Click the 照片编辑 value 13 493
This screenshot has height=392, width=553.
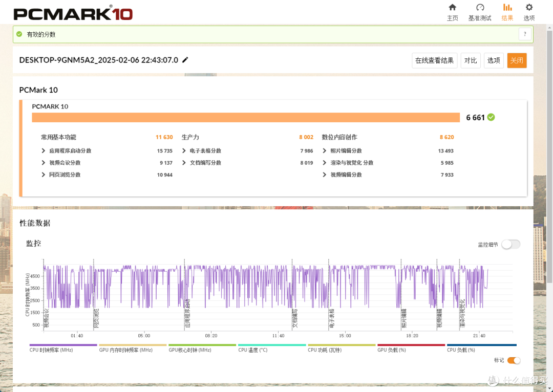click(446, 151)
